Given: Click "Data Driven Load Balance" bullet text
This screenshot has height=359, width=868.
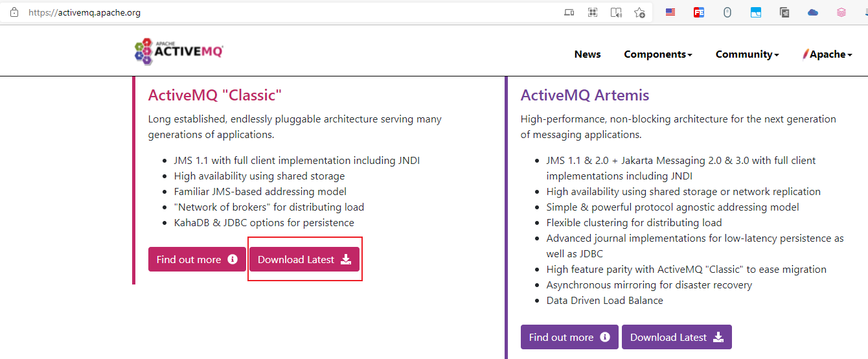Looking at the screenshot, I should (605, 301).
